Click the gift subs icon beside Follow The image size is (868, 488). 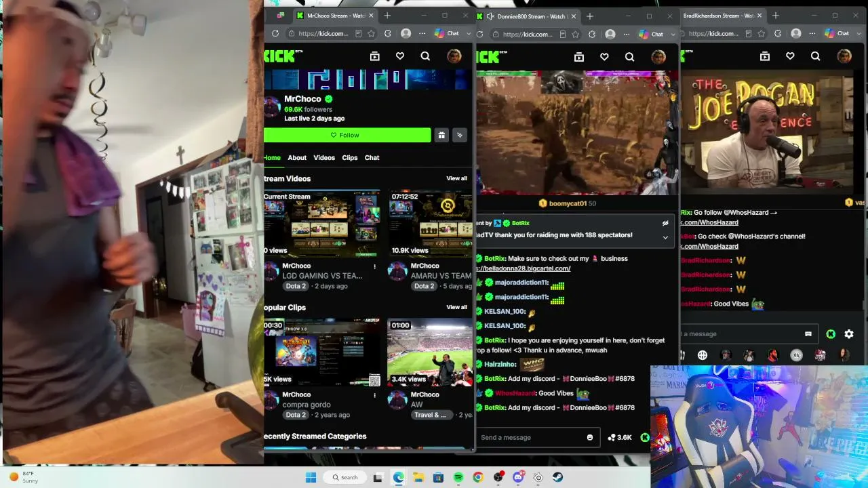tap(441, 135)
